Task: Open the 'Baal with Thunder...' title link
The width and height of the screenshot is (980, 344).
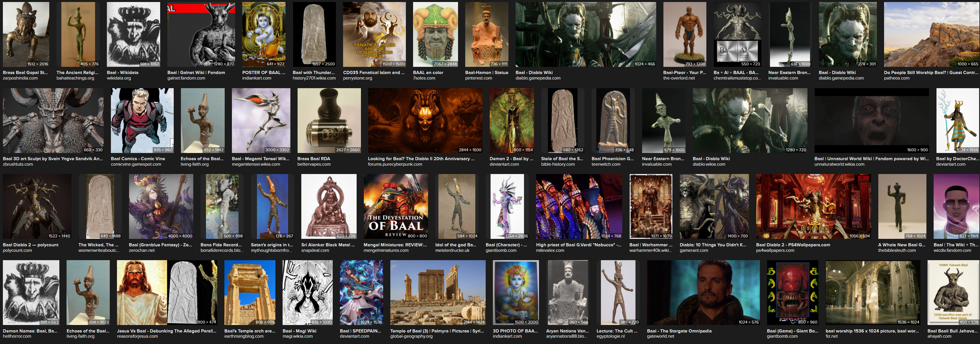Action: 314,73
